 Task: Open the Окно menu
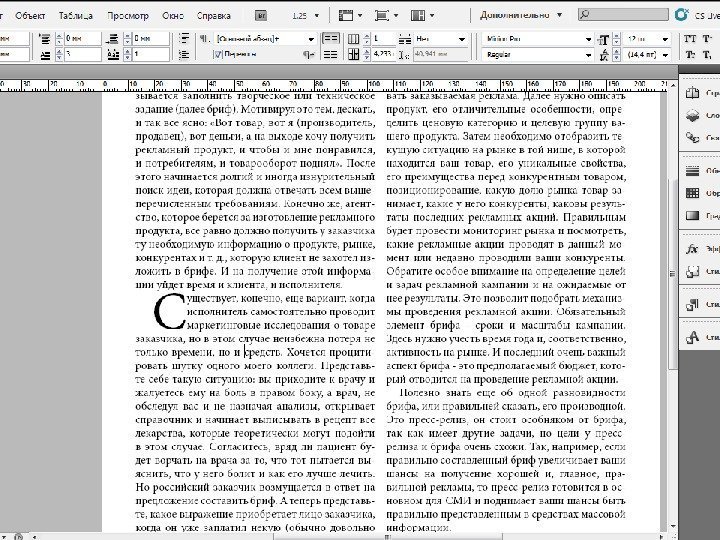pos(173,16)
